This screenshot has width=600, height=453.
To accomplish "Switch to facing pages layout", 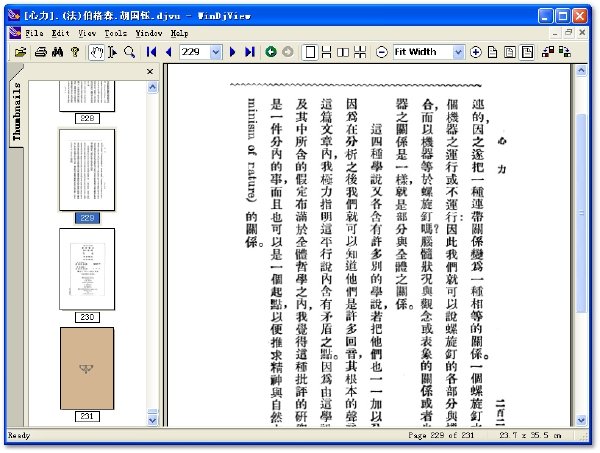I will [342, 52].
